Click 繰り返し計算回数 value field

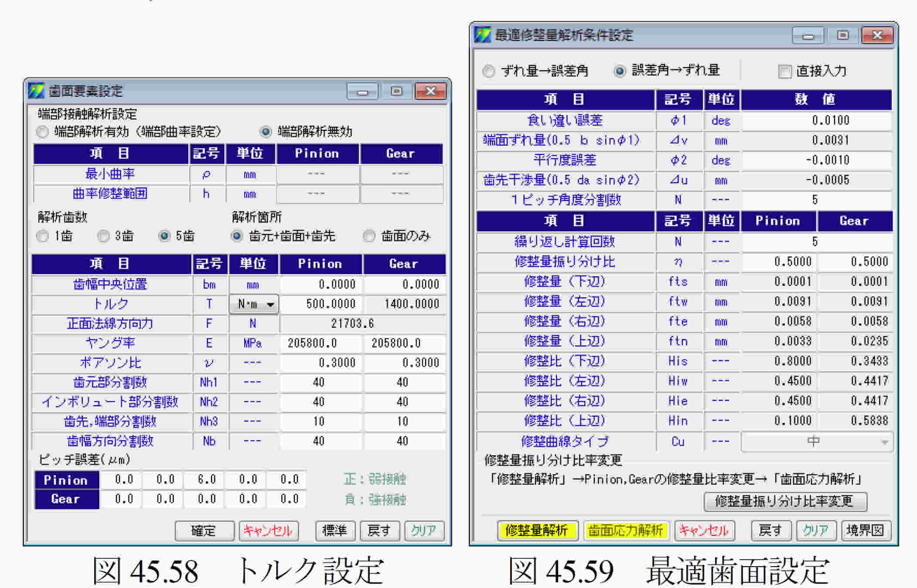click(817, 241)
